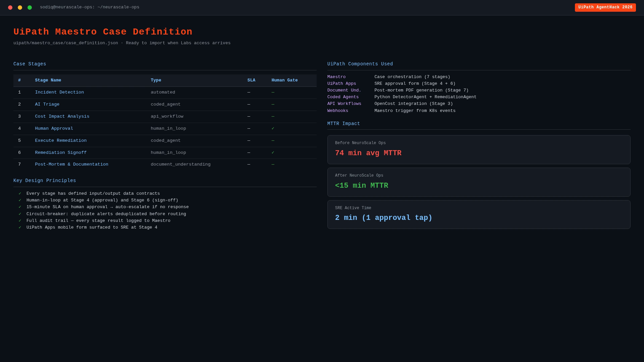Click the 2 min (1 approval tap) value

pos(383,218)
